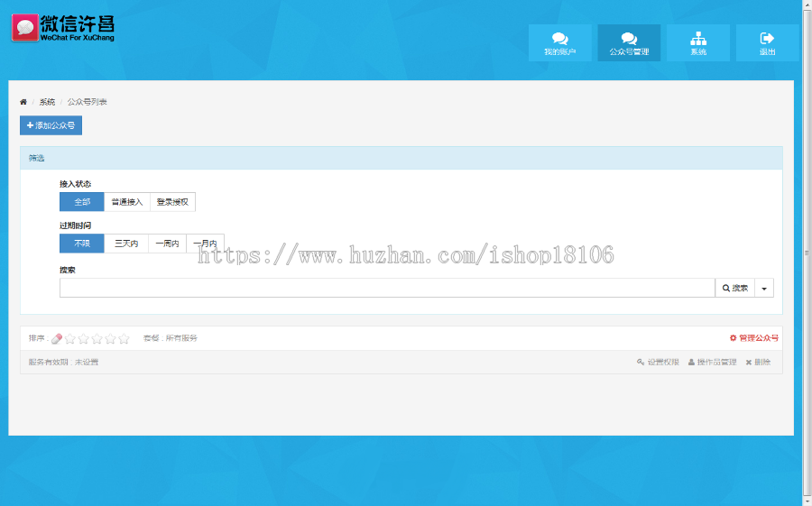Select 一月内 expiry filter

click(x=205, y=244)
